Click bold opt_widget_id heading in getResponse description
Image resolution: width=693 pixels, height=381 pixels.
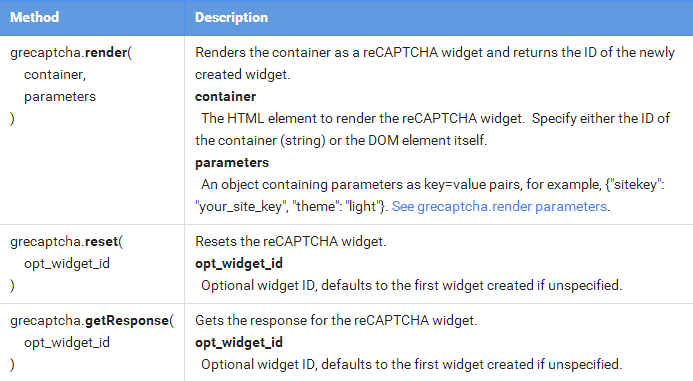[x=239, y=343]
